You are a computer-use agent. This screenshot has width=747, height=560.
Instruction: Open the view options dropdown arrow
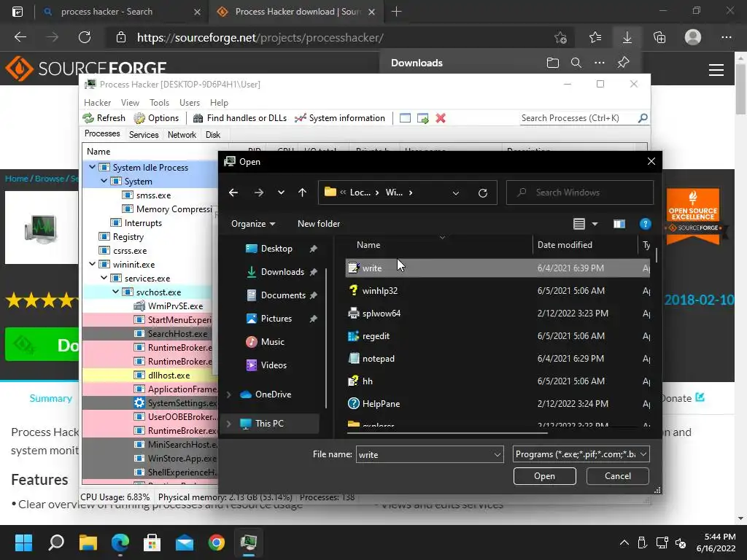click(595, 224)
